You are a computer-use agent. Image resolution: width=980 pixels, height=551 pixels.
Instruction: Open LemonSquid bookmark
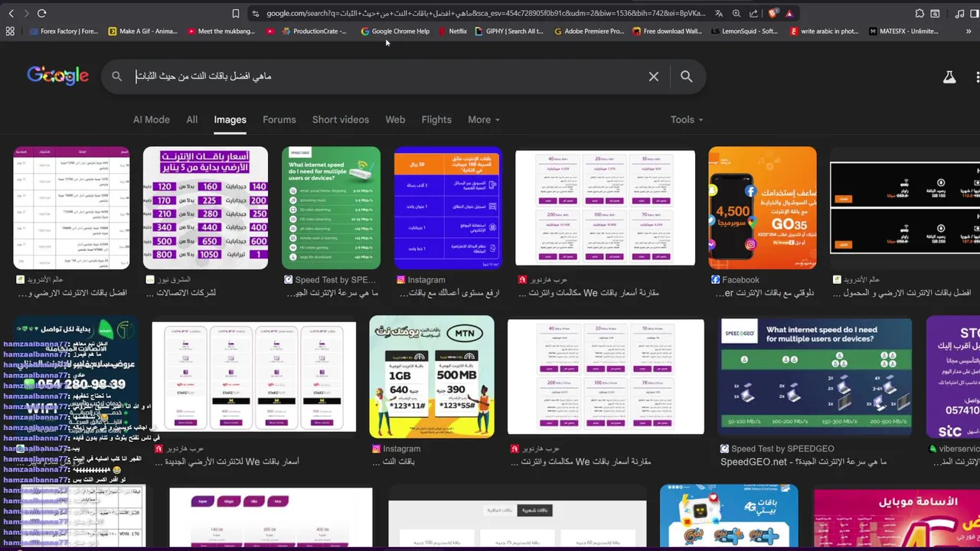[x=745, y=31]
